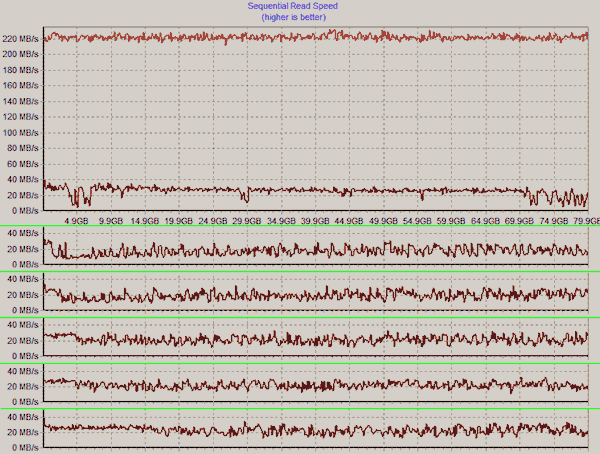Select the 100 MB/s y-axis label
The width and height of the screenshot is (600, 454).
tap(21, 132)
